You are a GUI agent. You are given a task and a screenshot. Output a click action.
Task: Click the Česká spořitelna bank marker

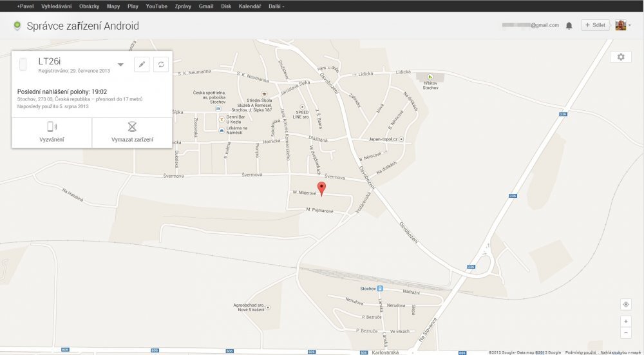(218, 108)
